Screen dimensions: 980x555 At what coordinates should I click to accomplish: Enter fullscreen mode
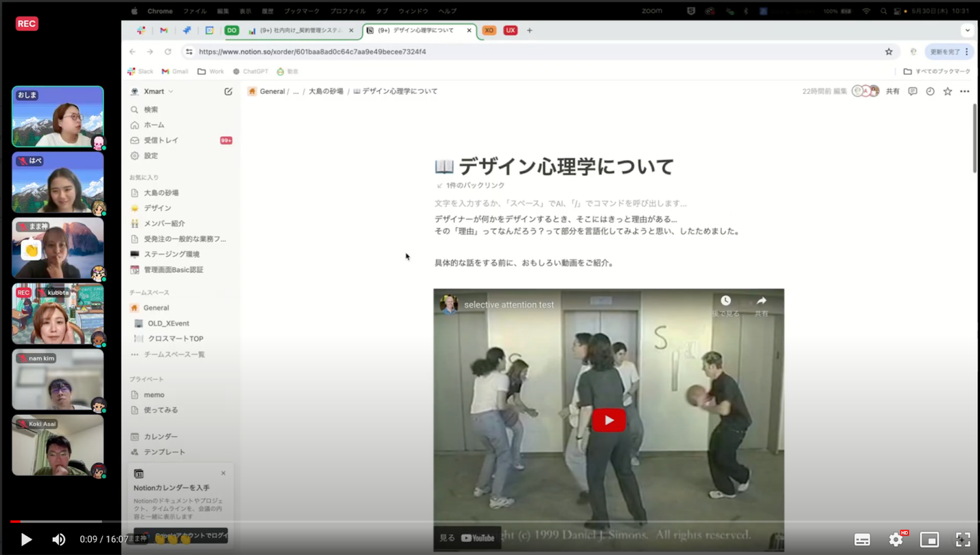[x=962, y=539]
